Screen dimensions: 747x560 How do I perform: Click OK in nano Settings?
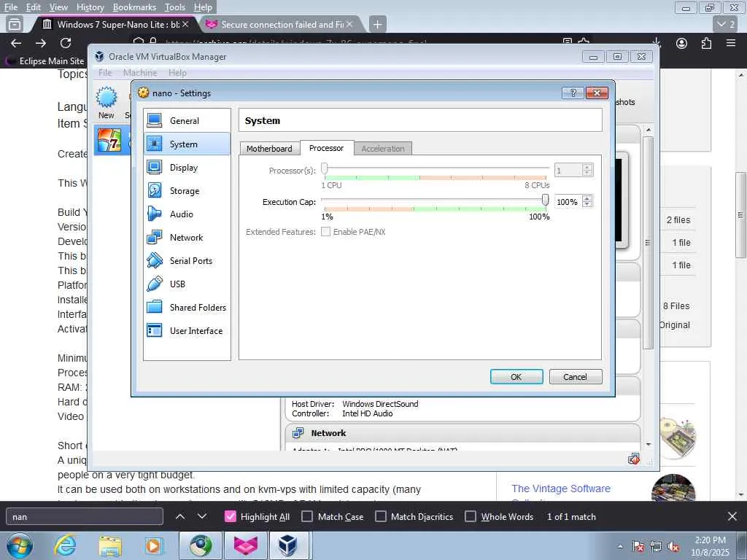point(516,377)
